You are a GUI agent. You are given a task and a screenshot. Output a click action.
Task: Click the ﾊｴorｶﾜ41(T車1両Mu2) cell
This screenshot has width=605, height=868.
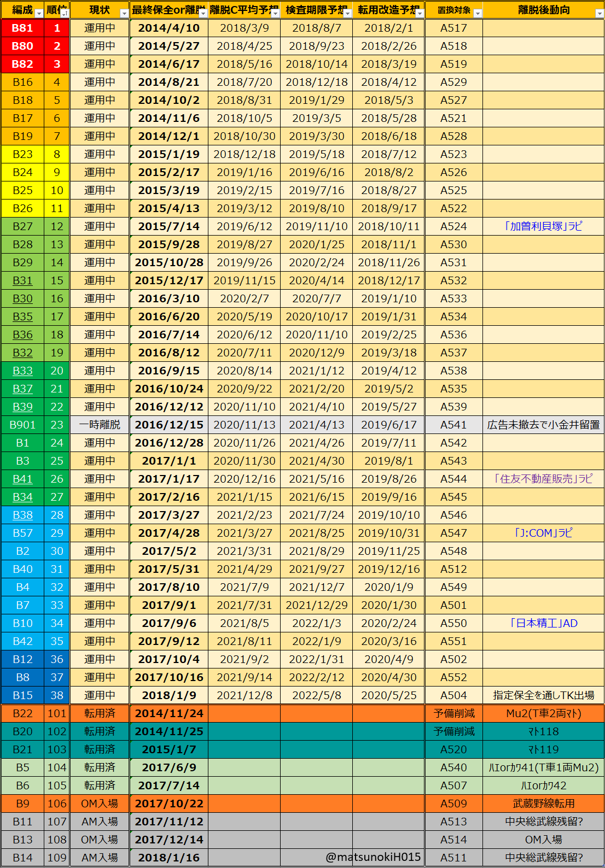544,767
